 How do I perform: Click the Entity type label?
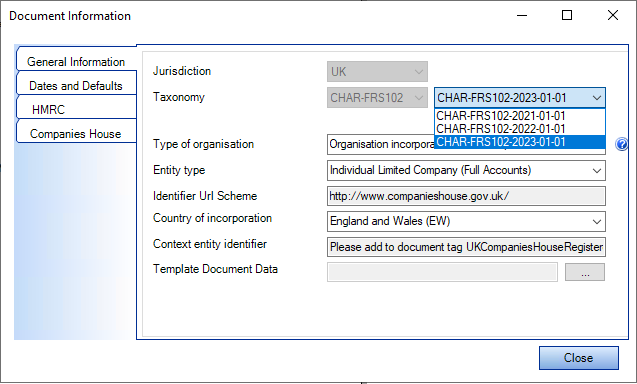tap(179, 170)
